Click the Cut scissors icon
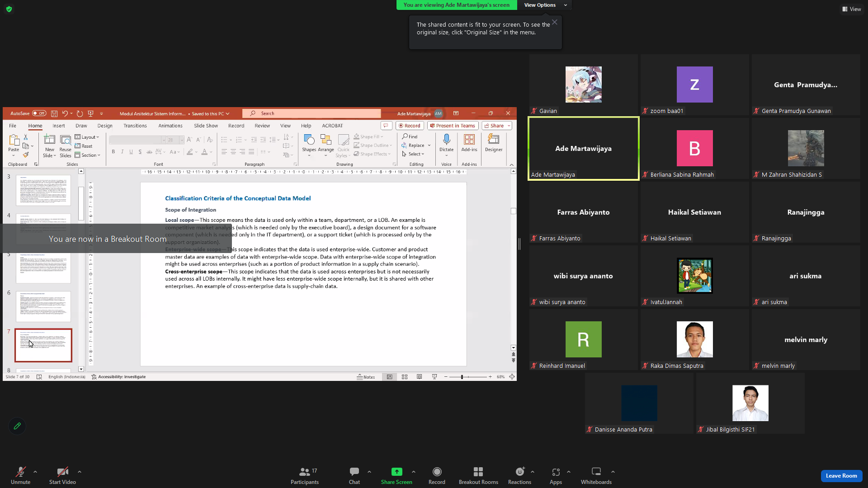 coord(26,137)
